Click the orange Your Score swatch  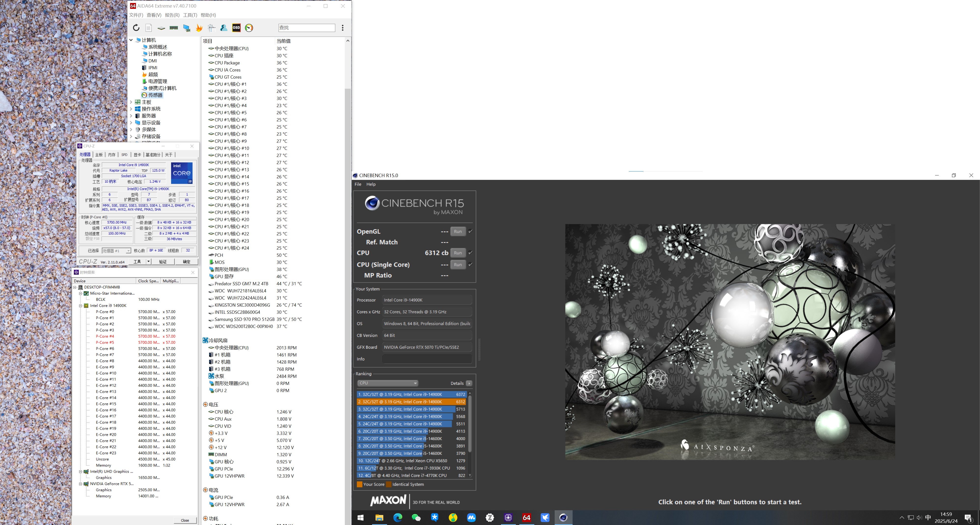pyautogui.click(x=360, y=484)
